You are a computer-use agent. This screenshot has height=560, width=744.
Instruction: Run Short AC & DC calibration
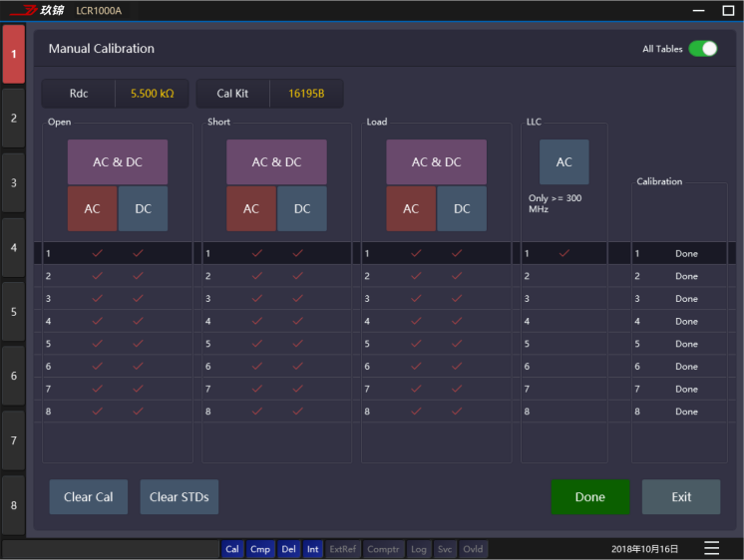tap(276, 161)
